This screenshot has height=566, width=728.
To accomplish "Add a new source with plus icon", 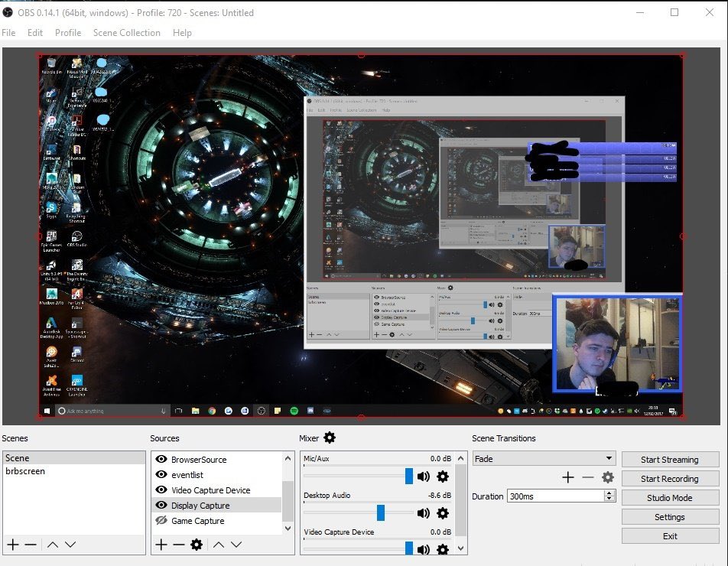I will click(x=161, y=544).
